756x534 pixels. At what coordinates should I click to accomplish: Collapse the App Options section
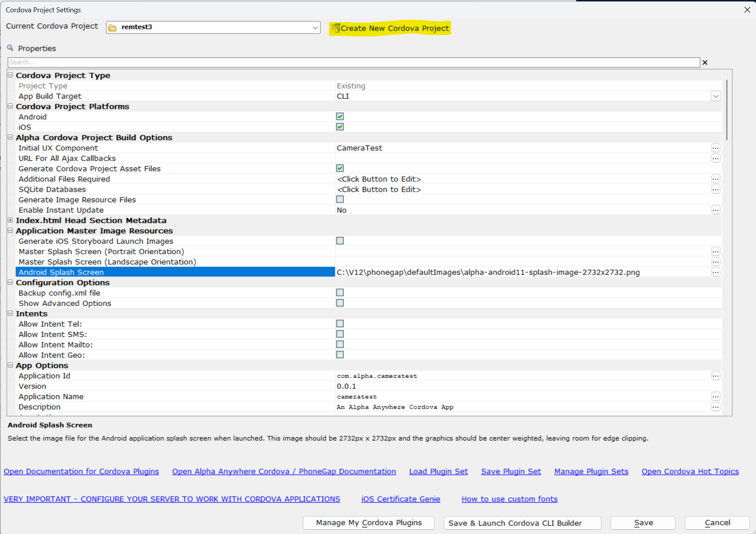click(10, 365)
